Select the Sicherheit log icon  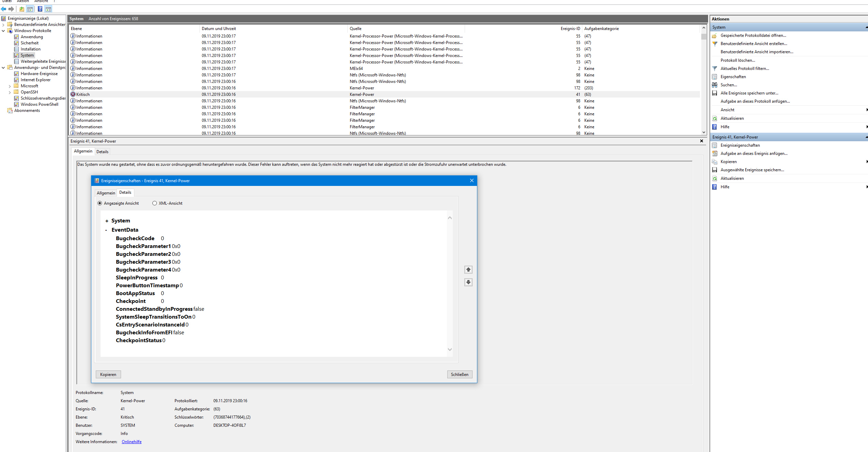[16, 43]
